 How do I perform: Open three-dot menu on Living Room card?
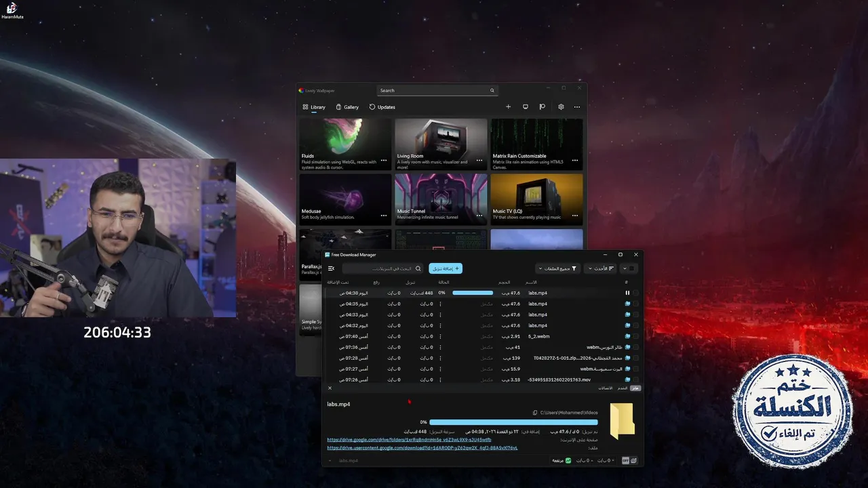(x=479, y=161)
